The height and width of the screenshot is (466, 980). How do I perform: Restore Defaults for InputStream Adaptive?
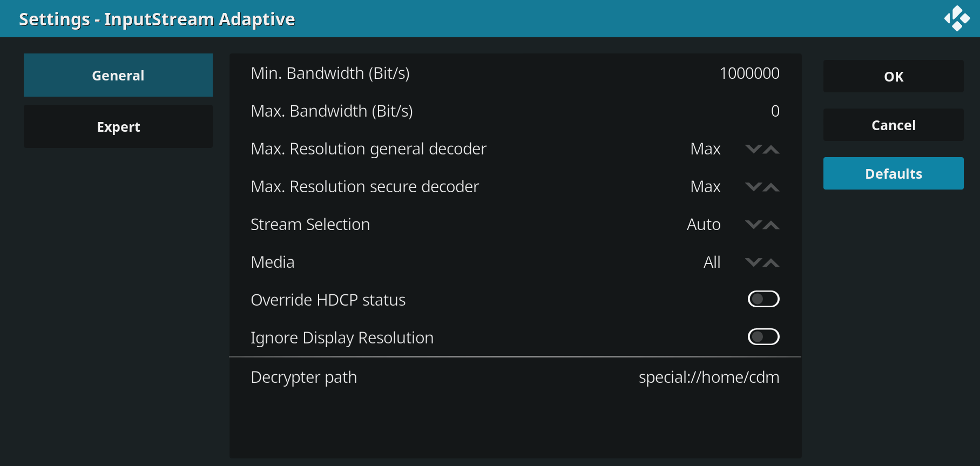pyautogui.click(x=893, y=173)
